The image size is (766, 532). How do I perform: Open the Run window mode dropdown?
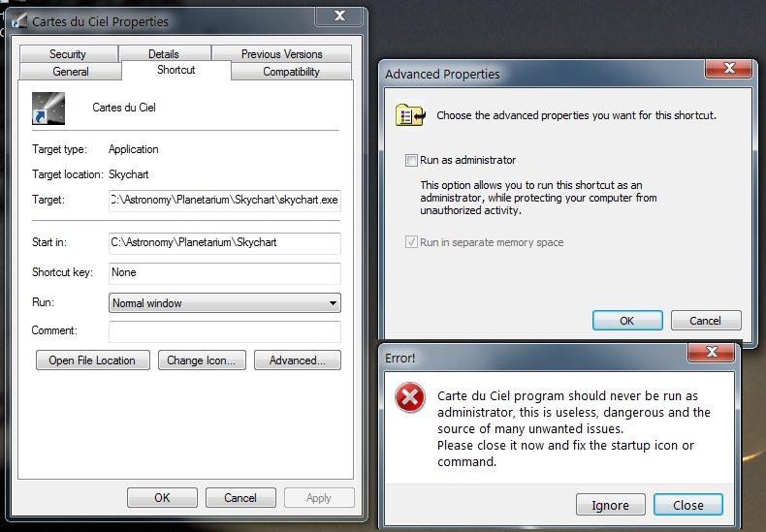tap(225, 302)
